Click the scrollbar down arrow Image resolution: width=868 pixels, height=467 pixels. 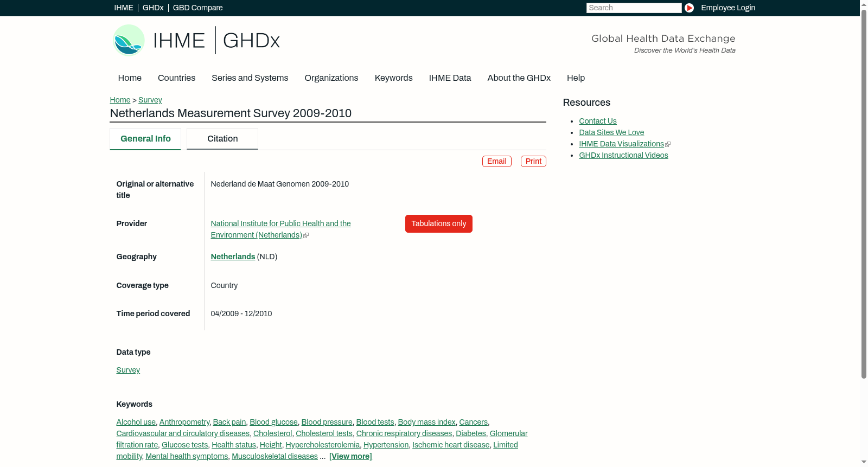click(864, 463)
